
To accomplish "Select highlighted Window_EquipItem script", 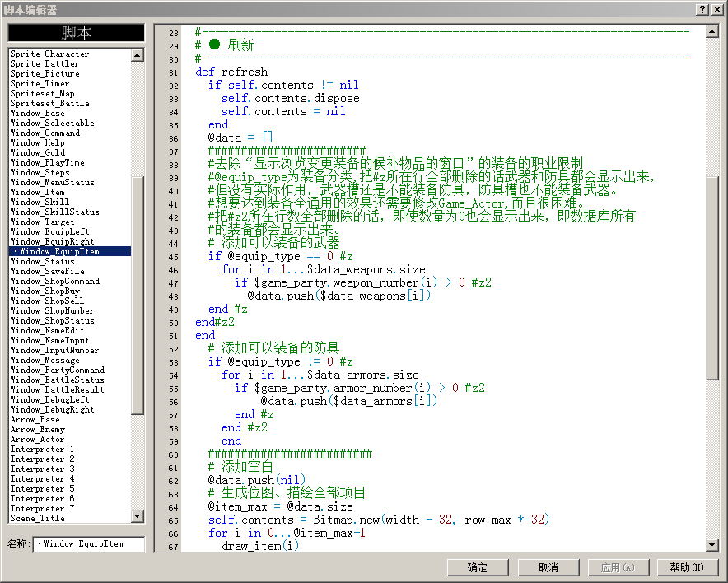I will point(70,252).
